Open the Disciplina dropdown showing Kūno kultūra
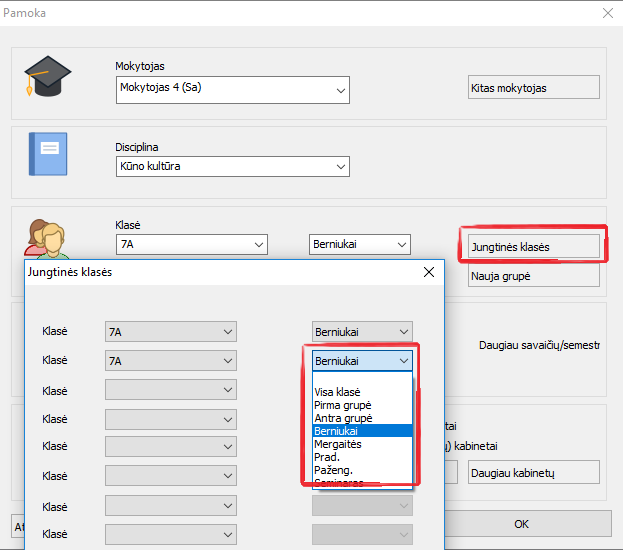The height and width of the screenshot is (550, 623). point(232,166)
